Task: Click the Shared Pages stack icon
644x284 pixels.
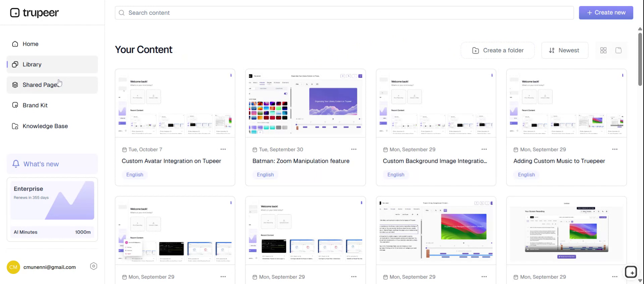Action: pos(15,85)
